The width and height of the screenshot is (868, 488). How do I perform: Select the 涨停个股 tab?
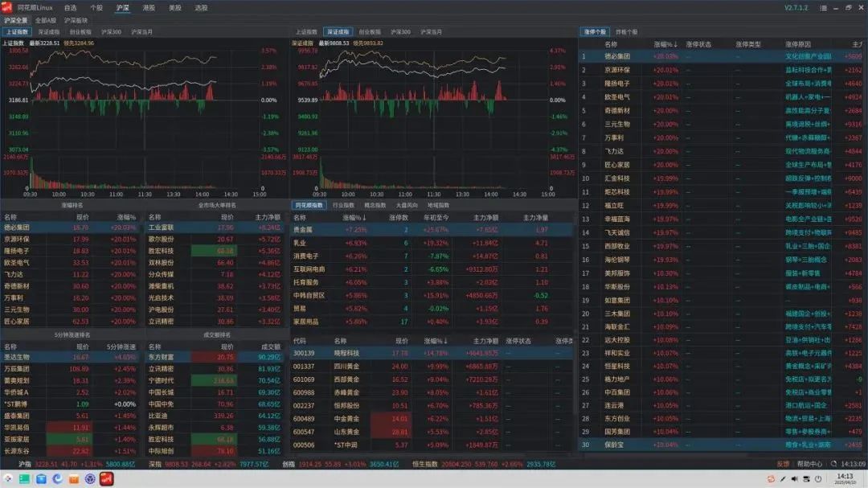[x=595, y=32]
